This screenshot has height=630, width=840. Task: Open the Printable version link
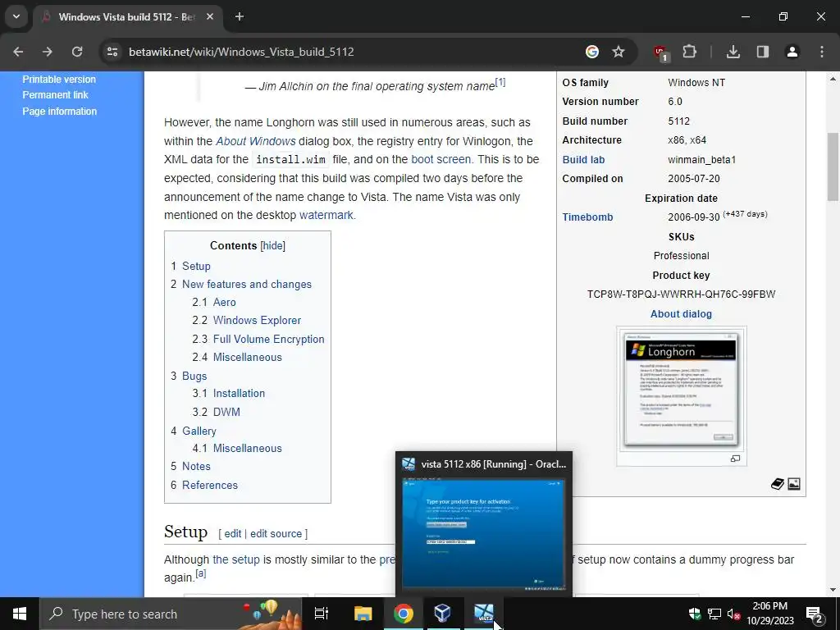(x=59, y=80)
